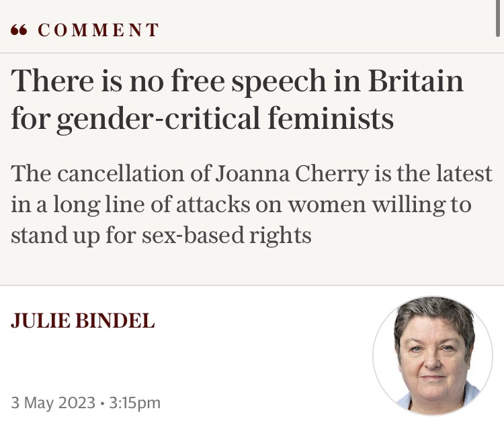Image resolution: width=504 pixels, height=427 pixels.
Task: Click the phrase gender-critical feminists in the headline
Action: click(225, 117)
